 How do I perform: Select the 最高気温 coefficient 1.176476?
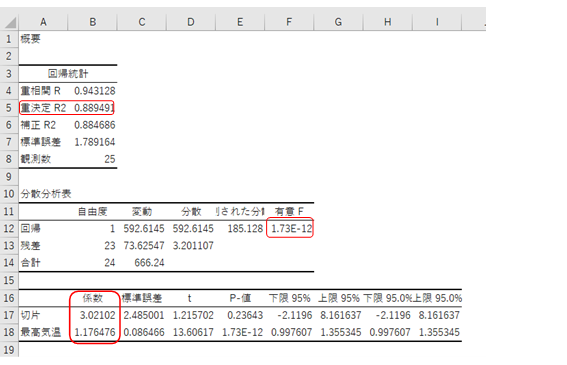point(95,332)
